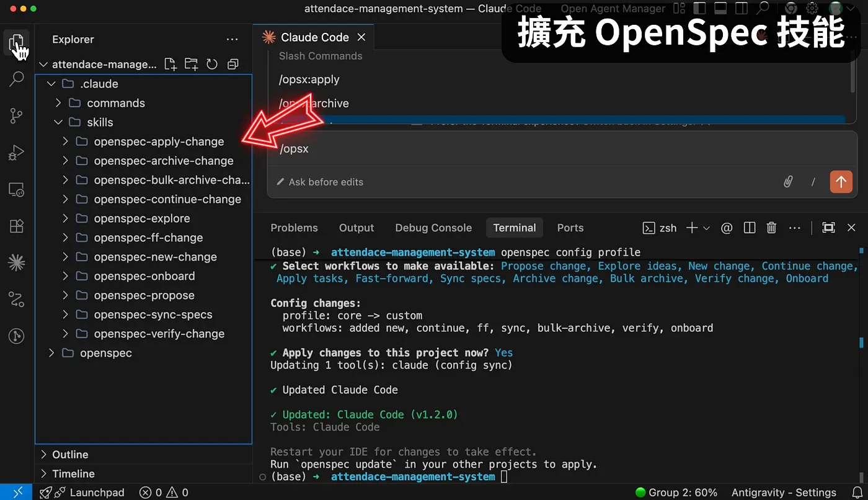Screen dimensions: 868x500
Task: Add a new terminal with plus icon
Action: click(692, 228)
